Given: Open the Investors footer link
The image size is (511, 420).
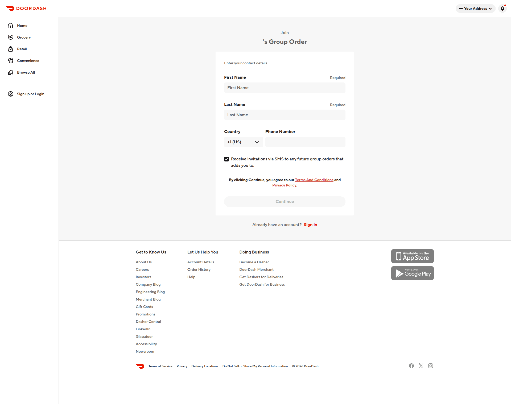Looking at the screenshot, I should pyautogui.click(x=143, y=277).
